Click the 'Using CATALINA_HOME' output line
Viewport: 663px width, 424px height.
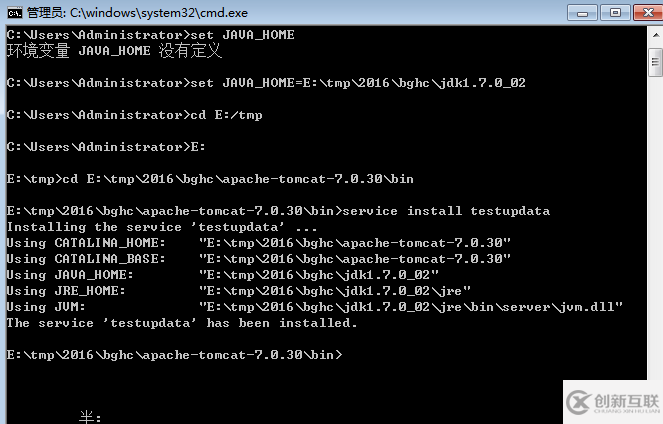(x=259, y=243)
